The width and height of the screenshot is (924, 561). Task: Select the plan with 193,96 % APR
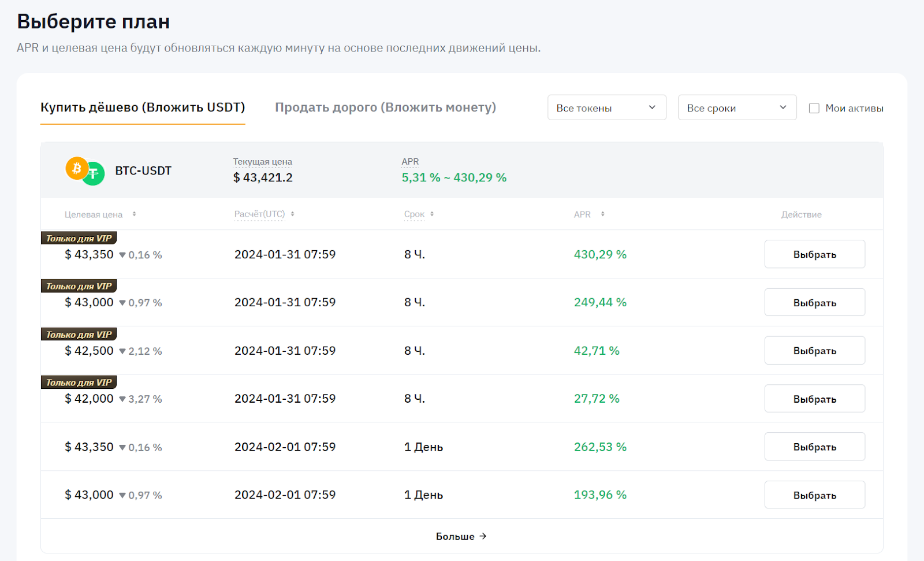coord(814,495)
